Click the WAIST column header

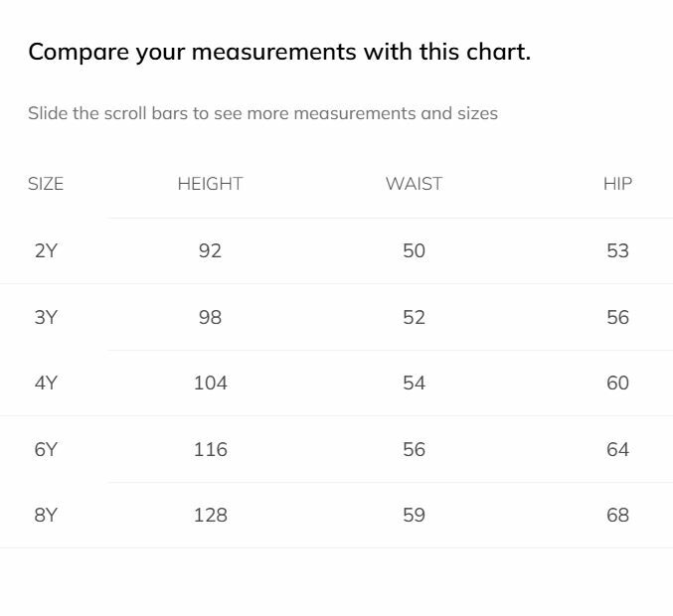point(414,184)
